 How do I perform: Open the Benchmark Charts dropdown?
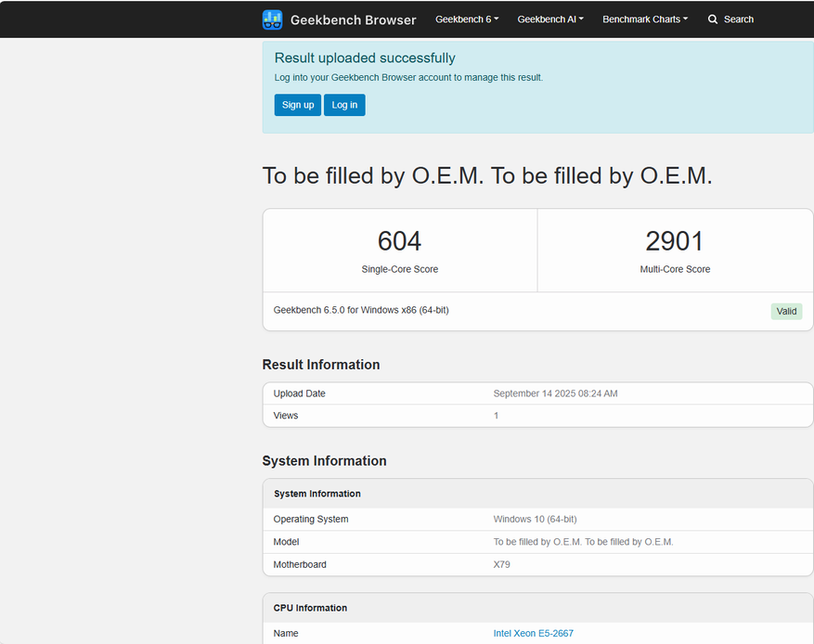(x=645, y=19)
